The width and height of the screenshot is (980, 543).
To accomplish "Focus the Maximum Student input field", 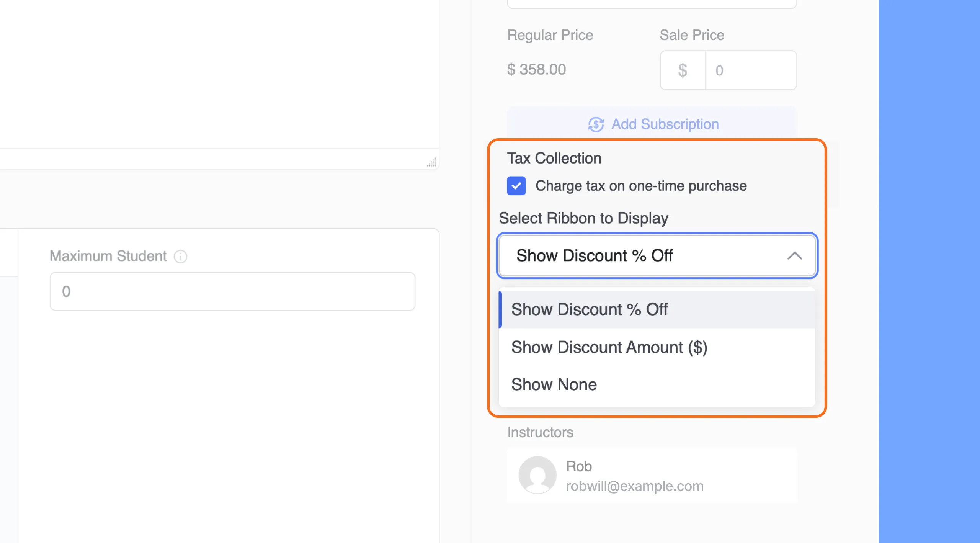I will pos(232,291).
